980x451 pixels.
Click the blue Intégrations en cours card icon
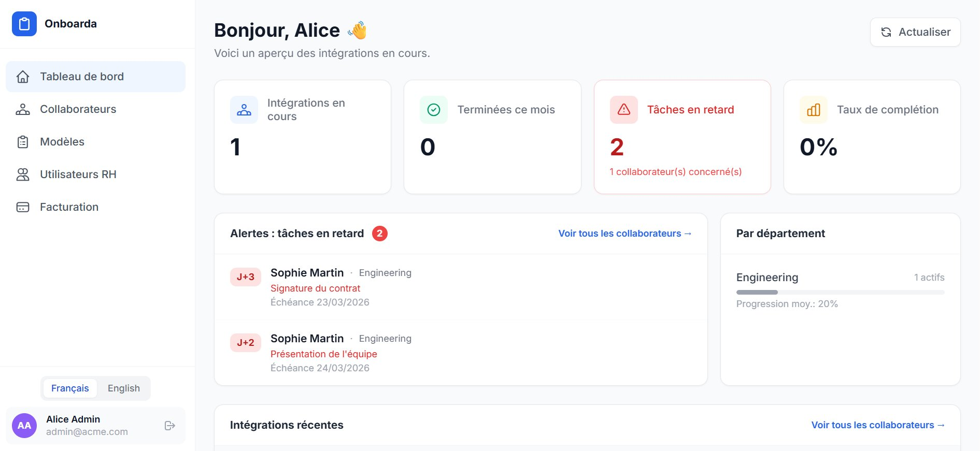pyautogui.click(x=244, y=110)
